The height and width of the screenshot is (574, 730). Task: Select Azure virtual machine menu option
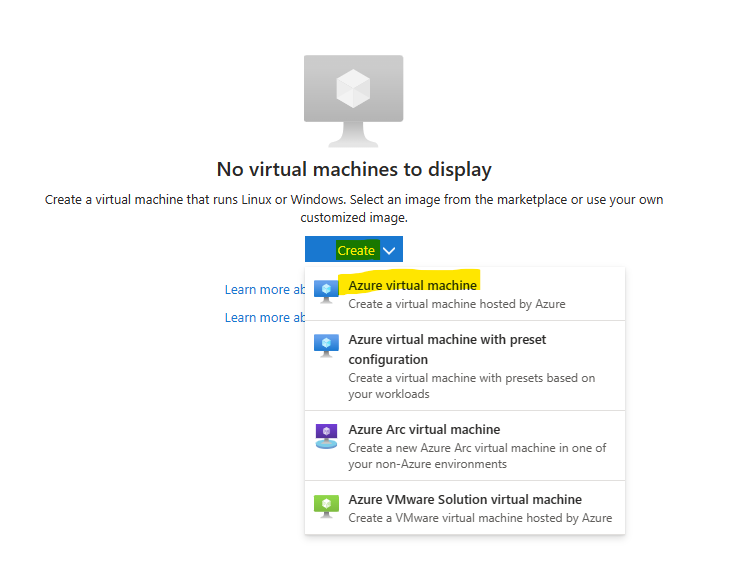coord(465,294)
